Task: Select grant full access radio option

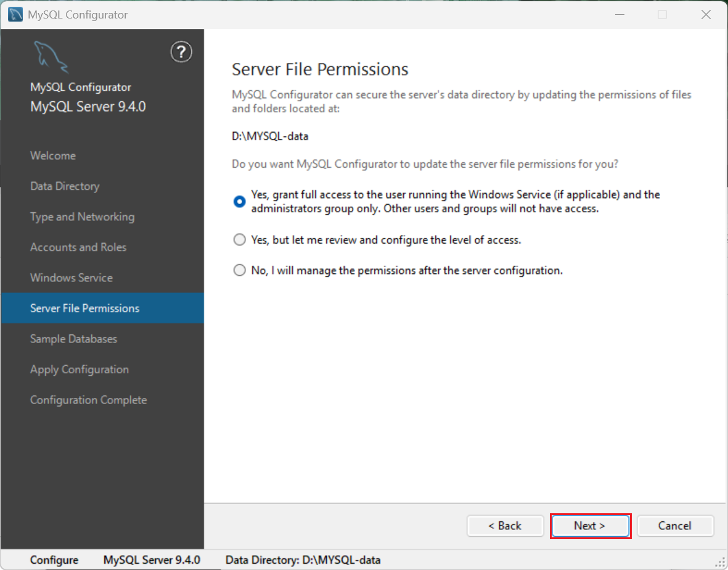Action: (240, 202)
